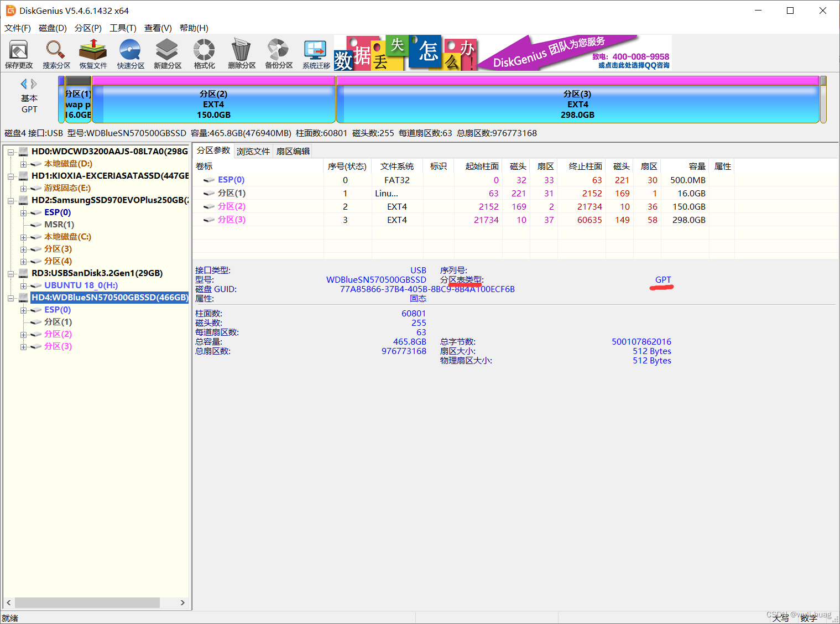Viewport: 840px width, 624px height.
Task: Click the drive icon beside UBUNTU 18_0(H:)
Action: coord(36,285)
